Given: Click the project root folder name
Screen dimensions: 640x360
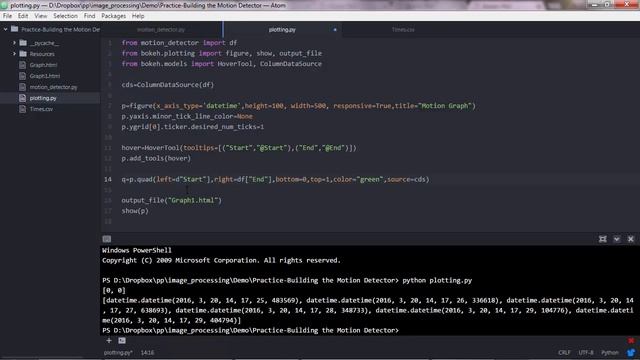Looking at the screenshot, I should pyautogui.click(x=60, y=29).
